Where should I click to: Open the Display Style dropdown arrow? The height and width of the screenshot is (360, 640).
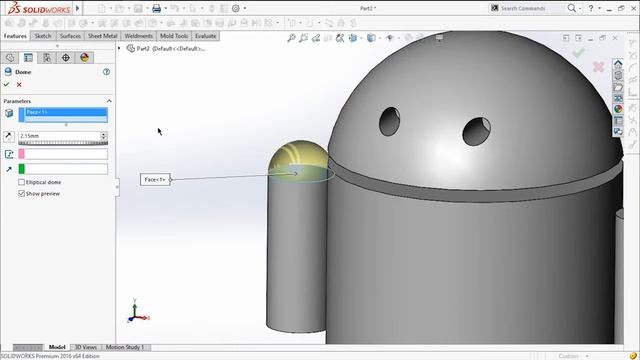click(x=380, y=38)
